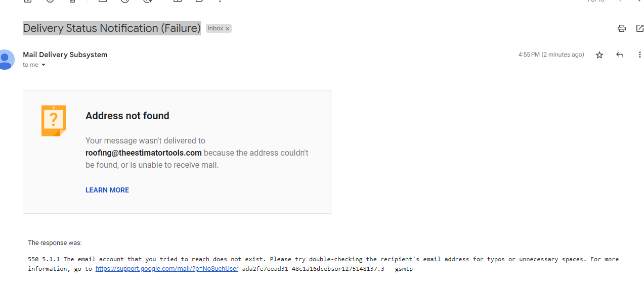644x293 pixels.
Task: Click "The response was:" text line
Action: click(55, 243)
